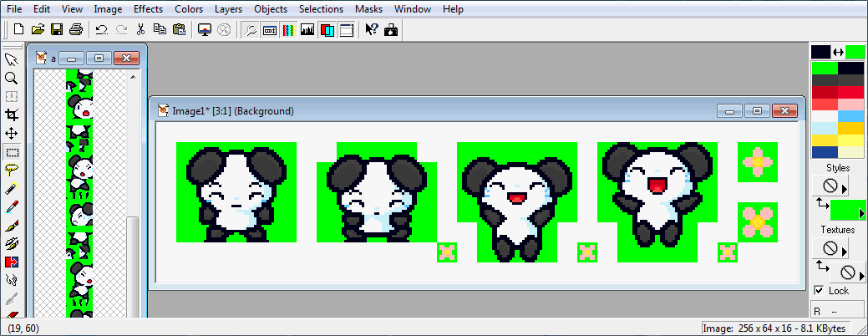Select the rectangular Selection tool
The image size is (868, 336).
pos(11,151)
